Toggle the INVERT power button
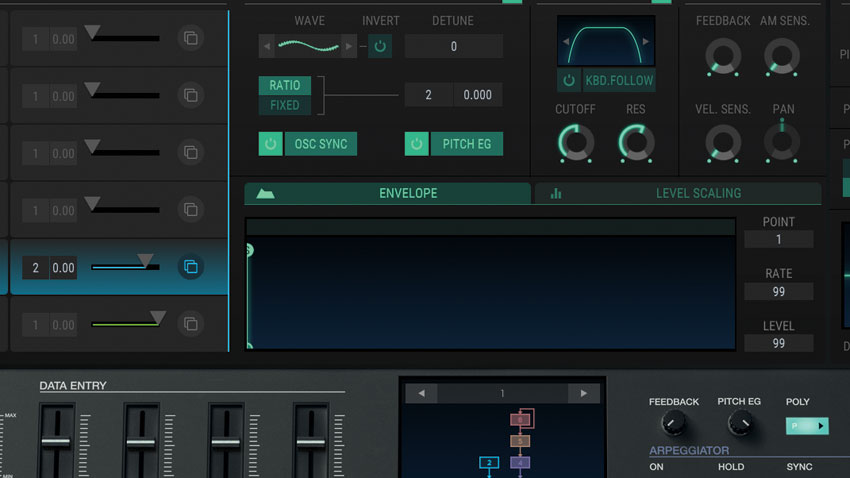The width and height of the screenshot is (850, 478). 380,47
